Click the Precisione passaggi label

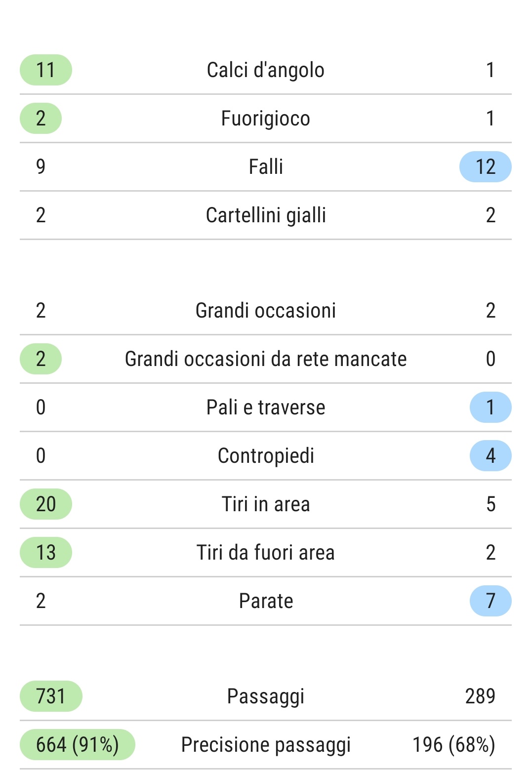(266, 745)
